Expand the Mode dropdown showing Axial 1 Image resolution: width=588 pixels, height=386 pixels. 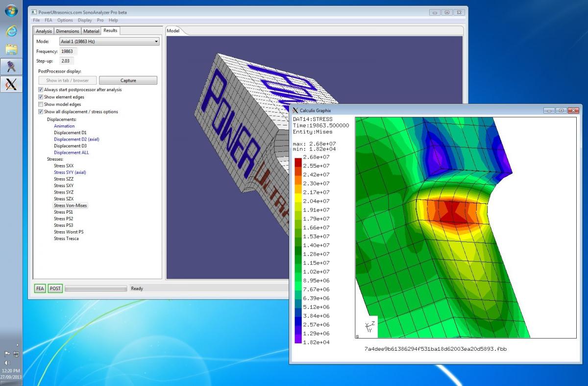click(x=109, y=42)
